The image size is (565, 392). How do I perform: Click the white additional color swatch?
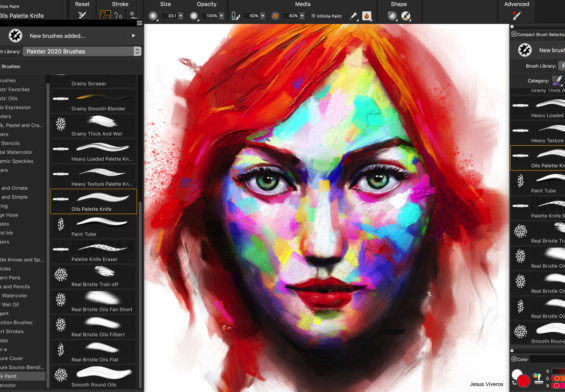(517, 374)
